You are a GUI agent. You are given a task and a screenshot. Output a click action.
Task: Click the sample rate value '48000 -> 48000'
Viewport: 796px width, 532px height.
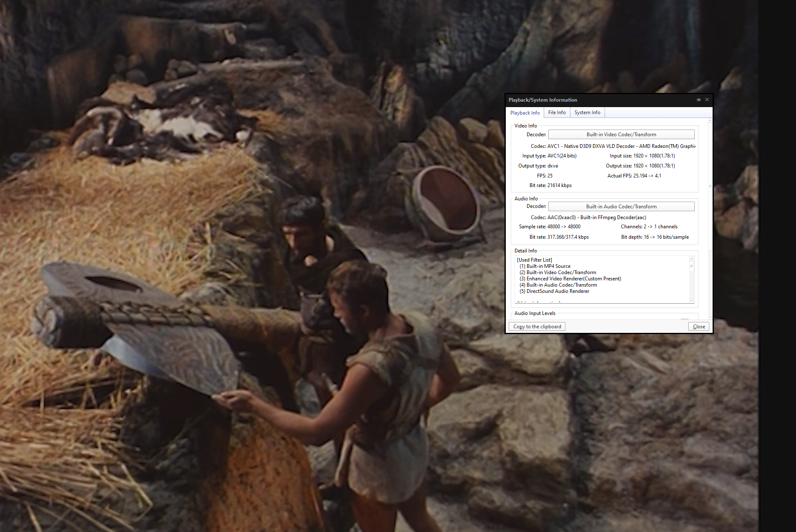[x=564, y=227]
